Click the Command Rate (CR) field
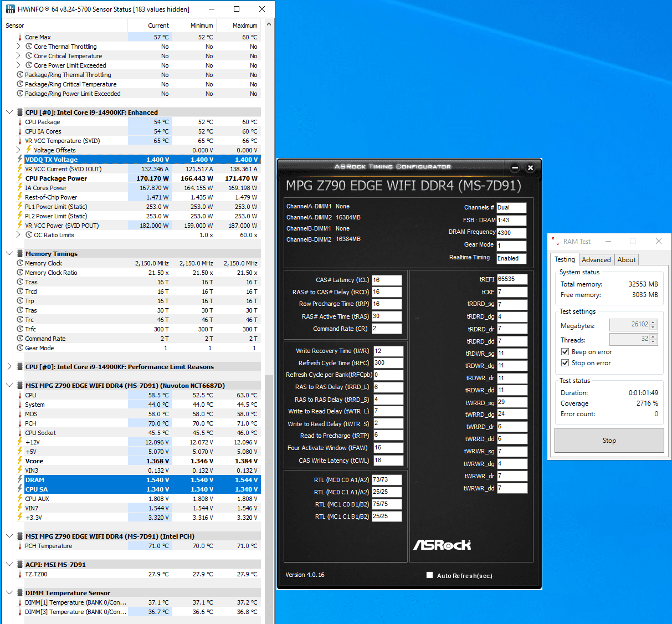The height and width of the screenshot is (624, 672). (x=387, y=329)
